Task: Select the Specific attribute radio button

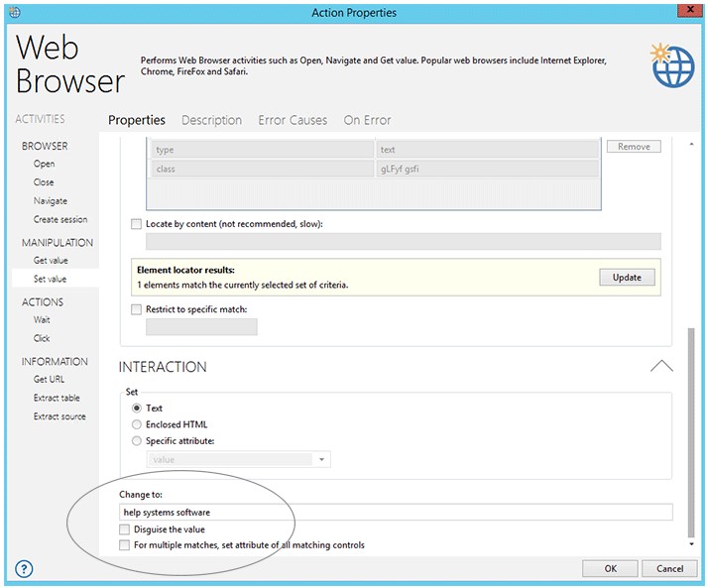Action: (137, 441)
